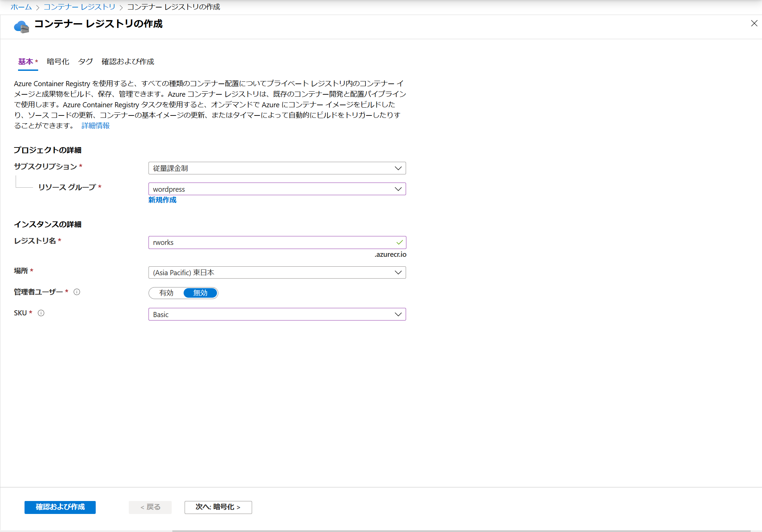
Task: Go to ホーム breadcrumb
Action: pyautogui.click(x=21, y=7)
